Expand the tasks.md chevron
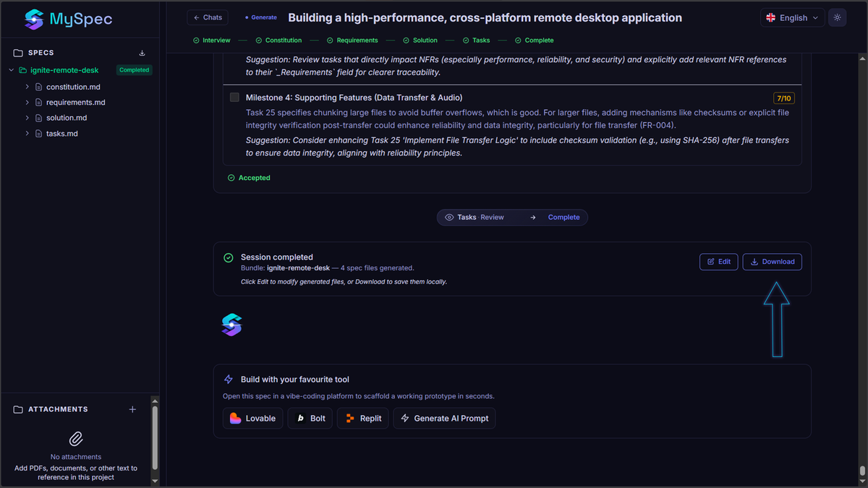Image resolution: width=868 pixels, height=488 pixels. pos(27,134)
